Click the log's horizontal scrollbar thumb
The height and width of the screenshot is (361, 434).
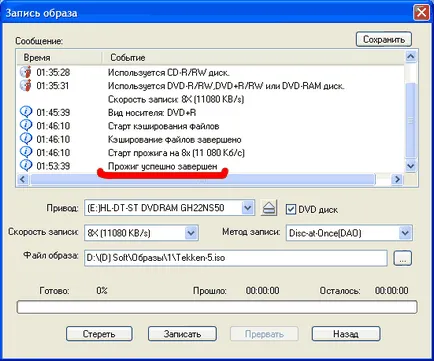pyautogui.click(x=202, y=179)
